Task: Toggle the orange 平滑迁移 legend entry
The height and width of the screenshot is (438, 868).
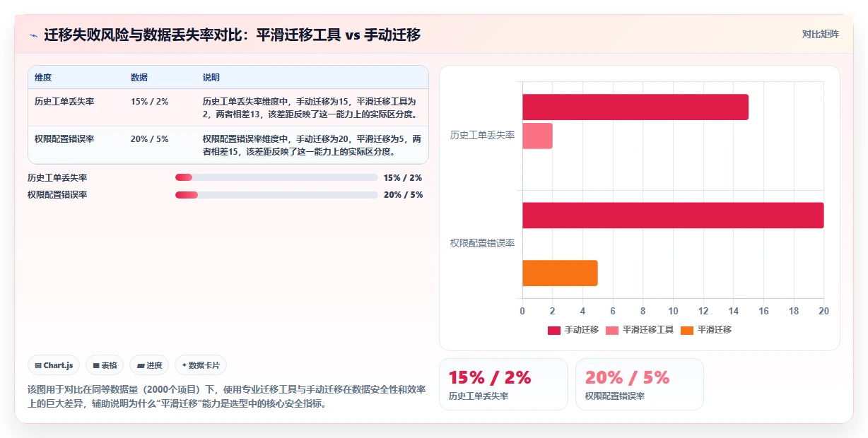Action: coord(705,330)
